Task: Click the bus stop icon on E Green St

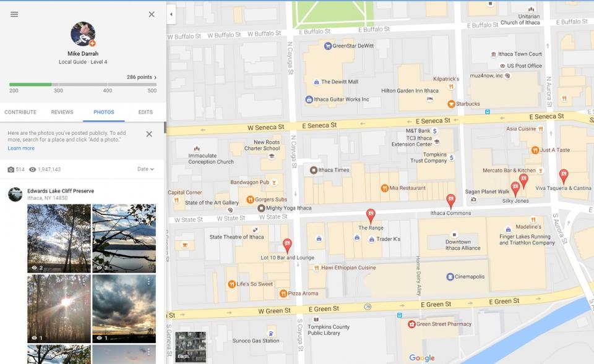Action: (399, 315)
